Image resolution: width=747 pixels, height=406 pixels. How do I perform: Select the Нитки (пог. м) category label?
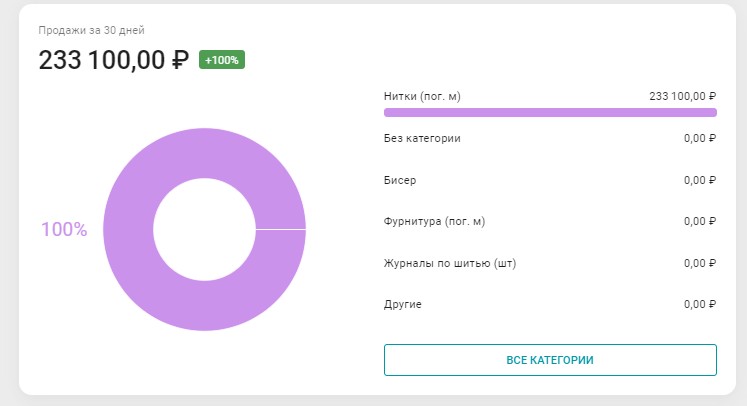pos(422,96)
